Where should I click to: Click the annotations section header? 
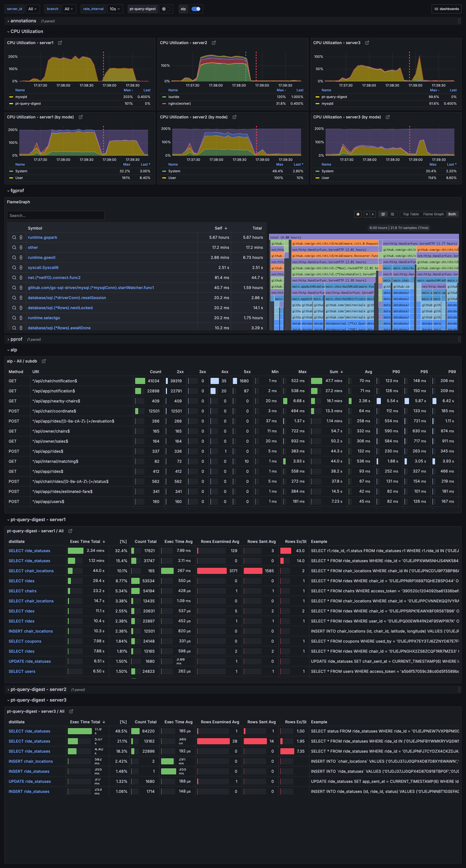click(x=23, y=21)
